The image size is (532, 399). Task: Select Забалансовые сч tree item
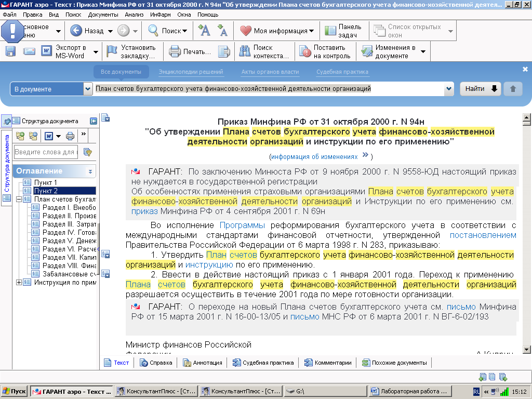69,274
